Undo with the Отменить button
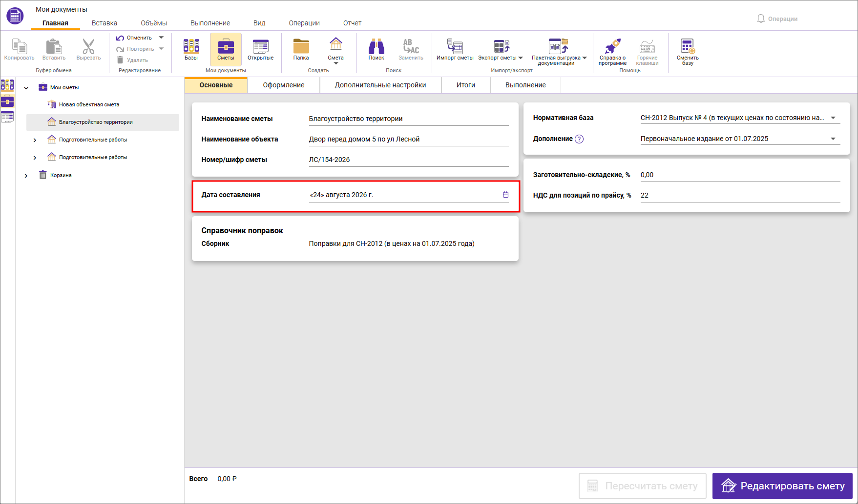This screenshot has height=504, width=858. [x=134, y=38]
